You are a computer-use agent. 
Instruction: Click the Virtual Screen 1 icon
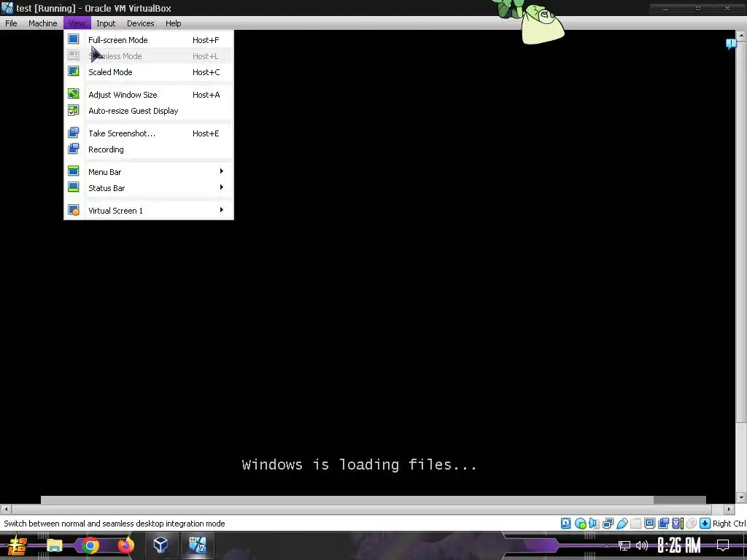coord(74,210)
